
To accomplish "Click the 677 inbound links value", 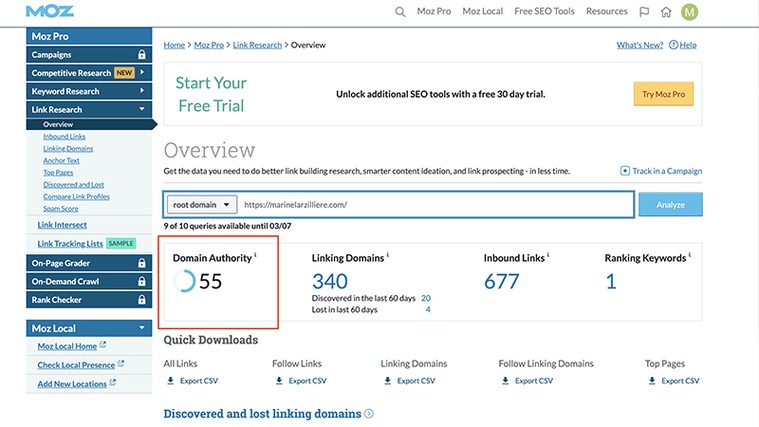I will (501, 281).
